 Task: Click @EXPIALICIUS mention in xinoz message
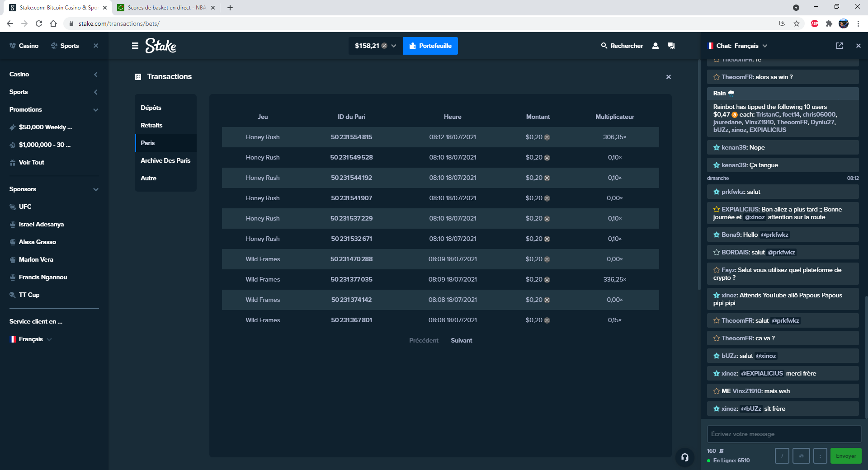762,373
